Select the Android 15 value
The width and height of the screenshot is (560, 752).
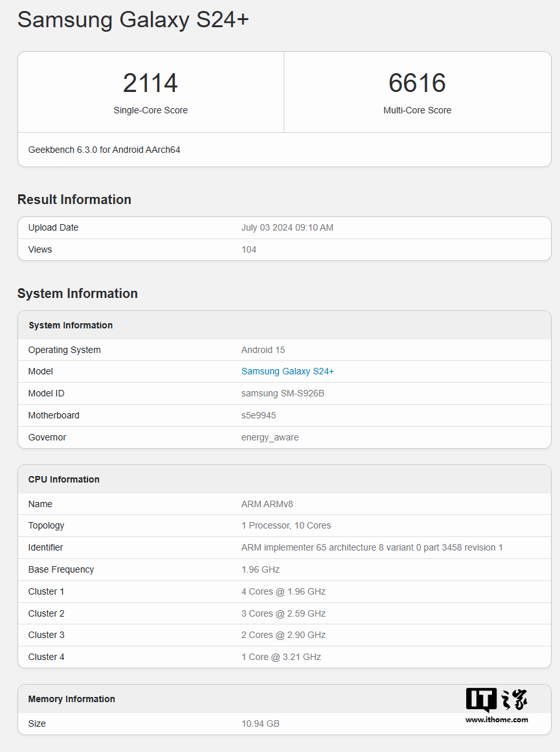263,350
